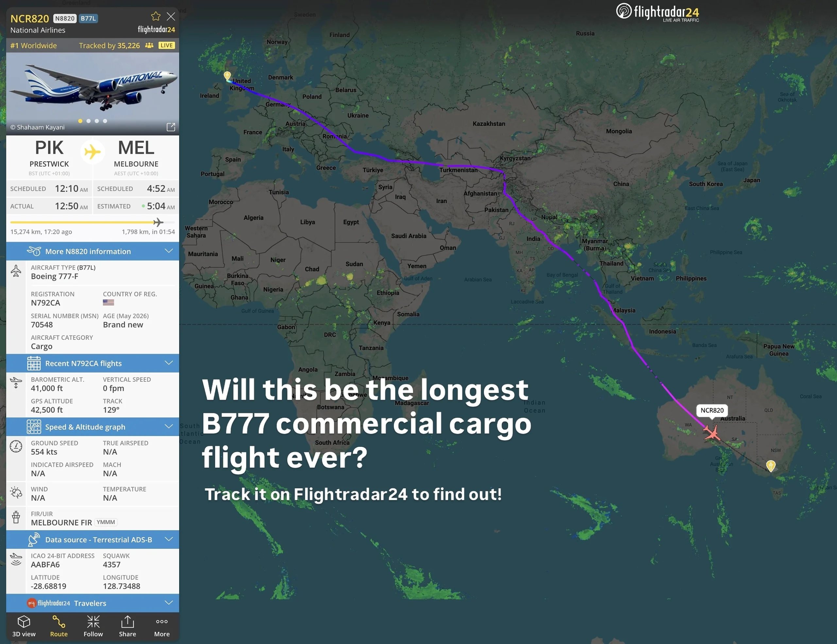Follow the aircraft on the map
This screenshot has width=837, height=644.
coord(93,626)
